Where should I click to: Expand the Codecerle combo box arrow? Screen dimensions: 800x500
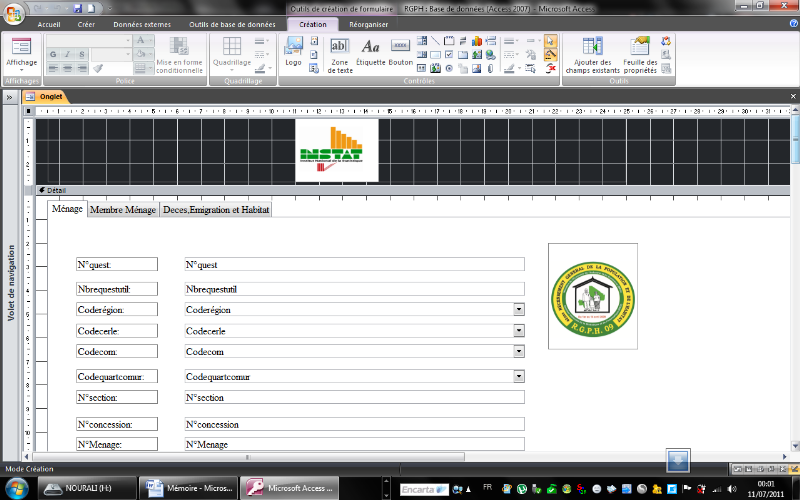[x=519, y=331]
